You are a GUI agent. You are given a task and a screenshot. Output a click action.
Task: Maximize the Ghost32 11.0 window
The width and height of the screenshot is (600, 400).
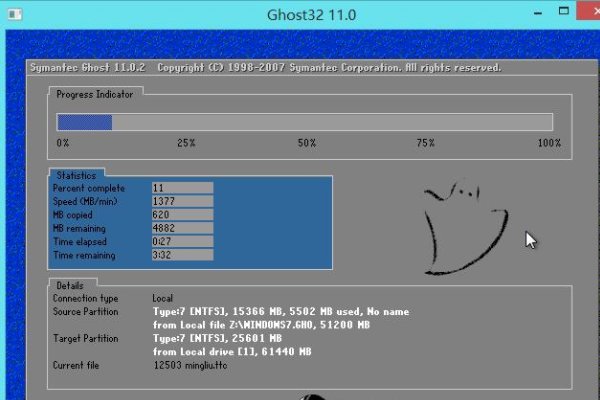(x=563, y=11)
